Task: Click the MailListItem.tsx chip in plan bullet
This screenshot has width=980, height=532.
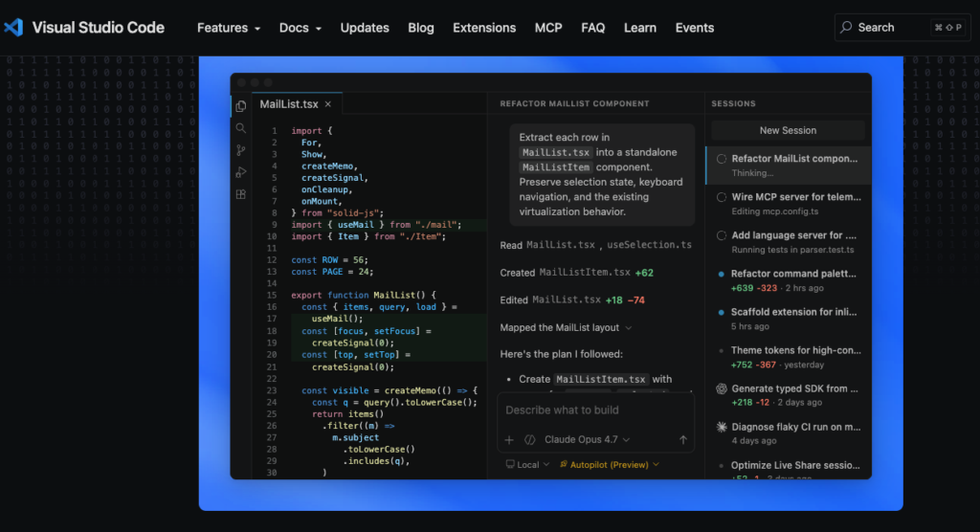Action: click(601, 380)
